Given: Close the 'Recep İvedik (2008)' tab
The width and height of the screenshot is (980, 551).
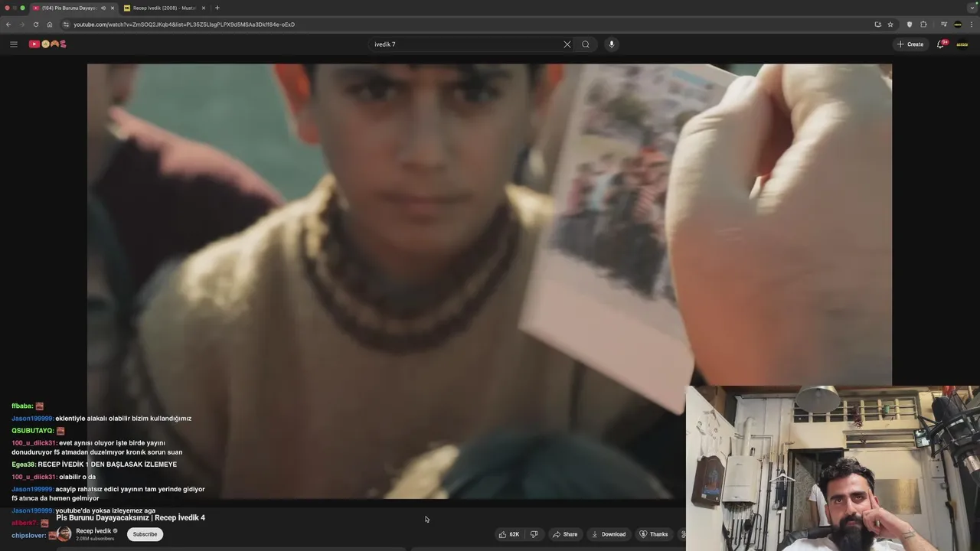Looking at the screenshot, I should pos(203,8).
